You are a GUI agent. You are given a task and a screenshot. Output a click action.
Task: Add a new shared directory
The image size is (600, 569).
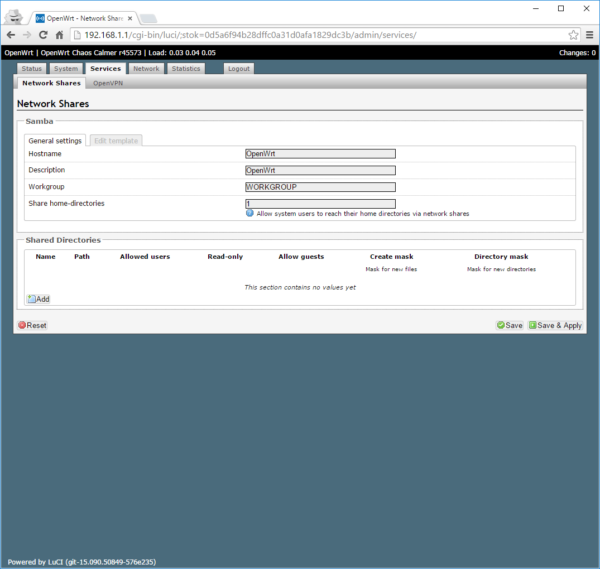click(38, 299)
